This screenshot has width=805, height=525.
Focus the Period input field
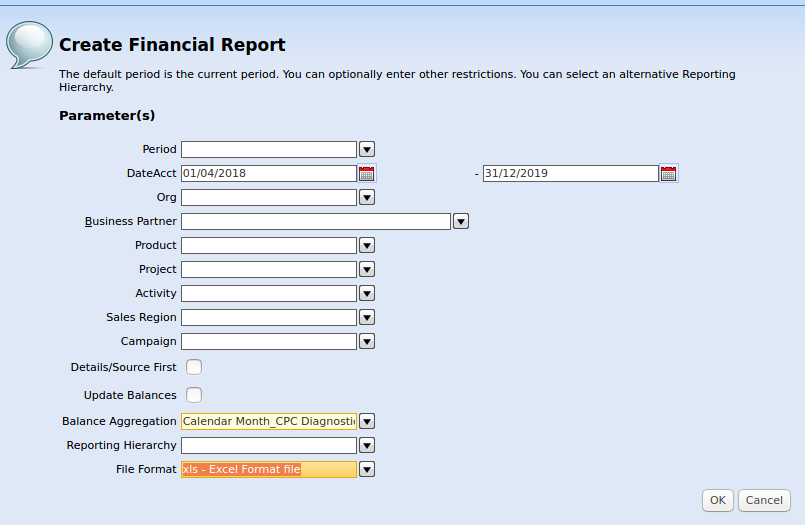pos(269,149)
